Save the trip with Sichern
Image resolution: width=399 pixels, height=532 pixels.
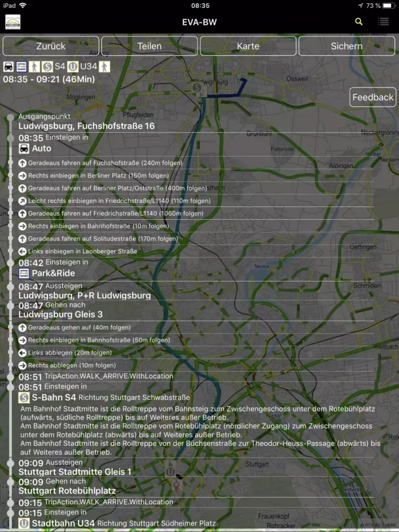[x=347, y=46]
